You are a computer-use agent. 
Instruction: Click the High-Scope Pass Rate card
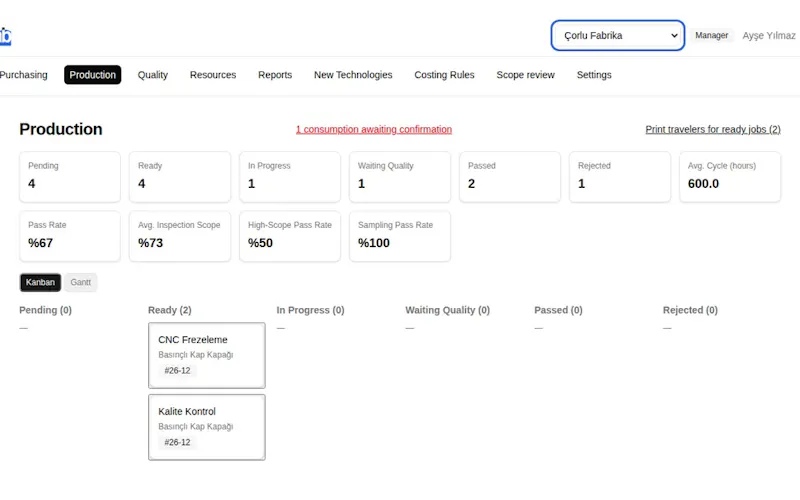pyautogui.click(x=290, y=236)
